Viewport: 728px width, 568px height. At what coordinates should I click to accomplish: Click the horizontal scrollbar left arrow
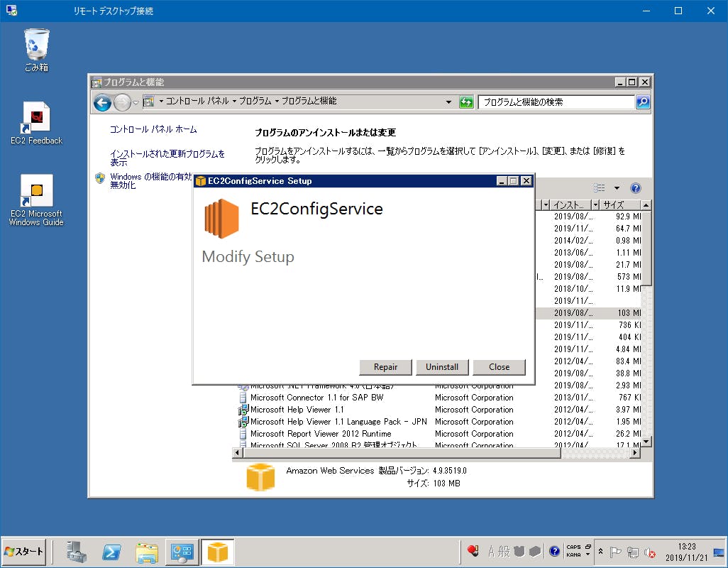[237, 452]
